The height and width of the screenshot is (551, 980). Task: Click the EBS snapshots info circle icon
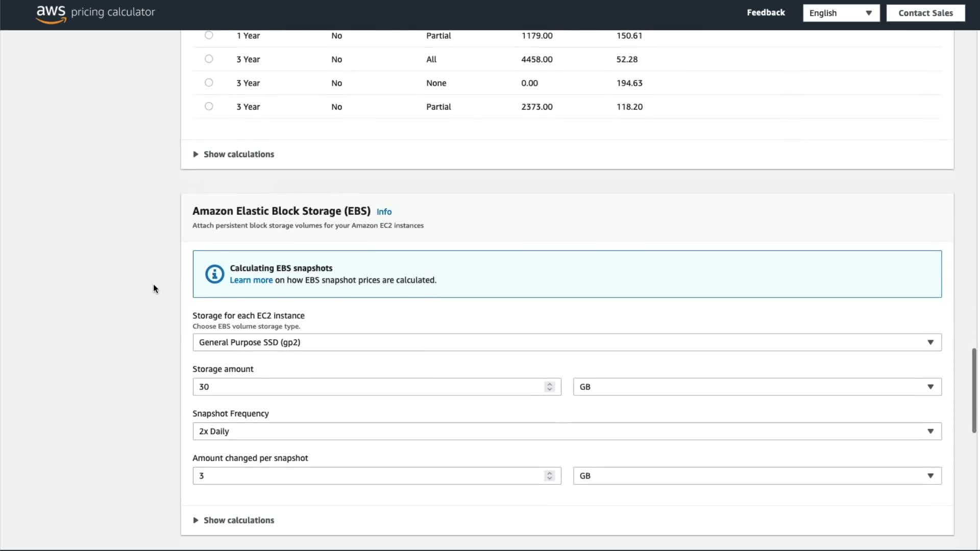(214, 274)
